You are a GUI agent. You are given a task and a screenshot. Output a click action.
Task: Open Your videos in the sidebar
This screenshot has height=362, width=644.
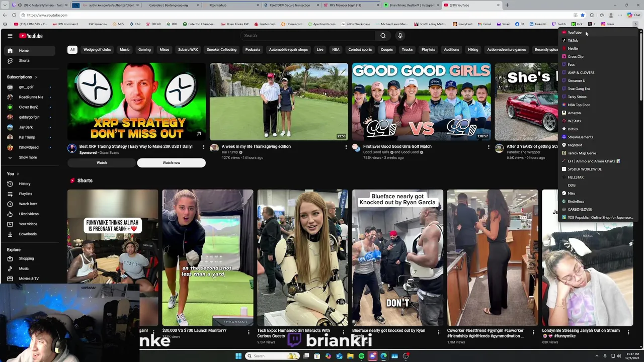(30, 224)
